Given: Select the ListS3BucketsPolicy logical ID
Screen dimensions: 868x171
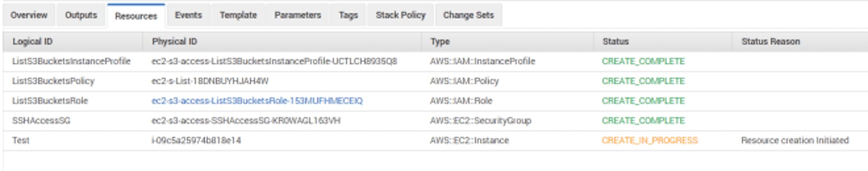Looking at the screenshot, I should [x=53, y=81].
